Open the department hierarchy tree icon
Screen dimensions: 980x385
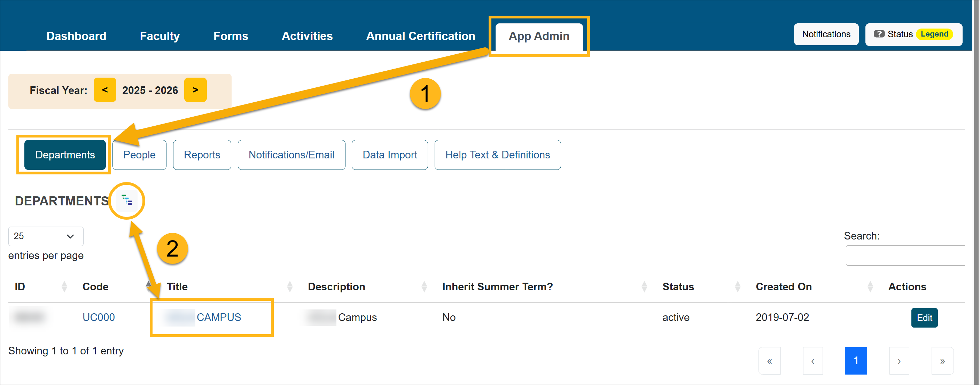point(127,200)
